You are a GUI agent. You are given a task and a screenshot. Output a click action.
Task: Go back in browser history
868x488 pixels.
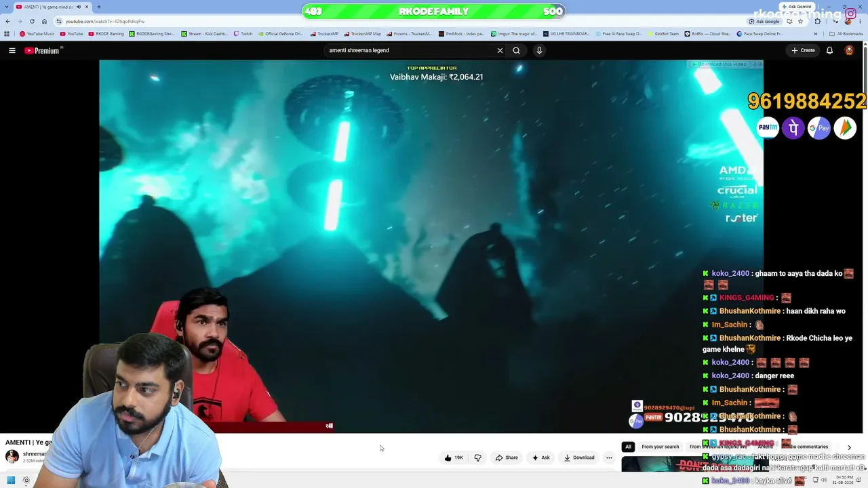click(x=7, y=21)
